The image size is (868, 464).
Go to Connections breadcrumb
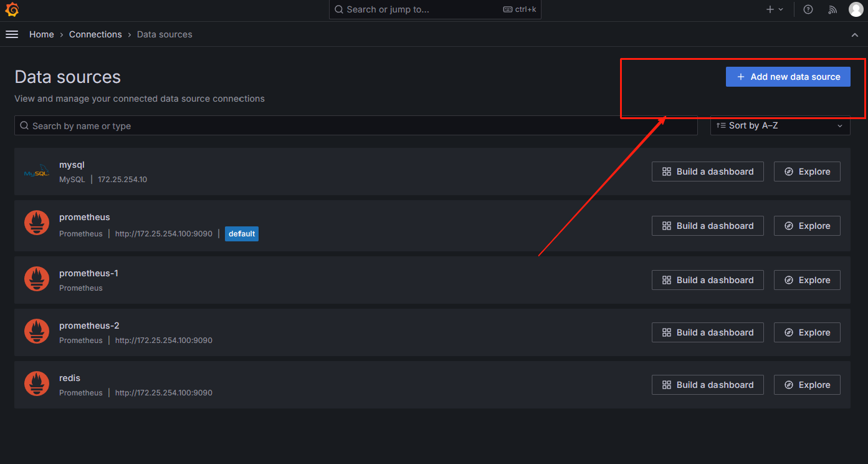(x=95, y=34)
